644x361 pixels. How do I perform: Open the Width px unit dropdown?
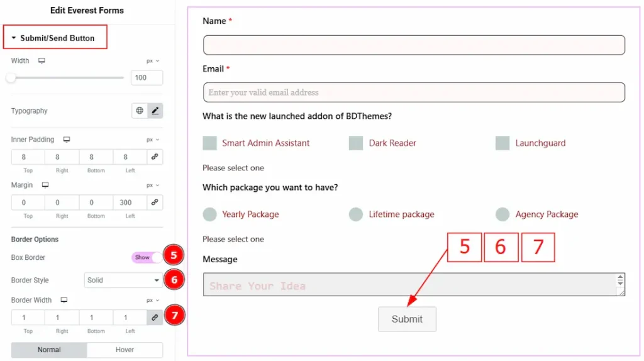(153, 61)
